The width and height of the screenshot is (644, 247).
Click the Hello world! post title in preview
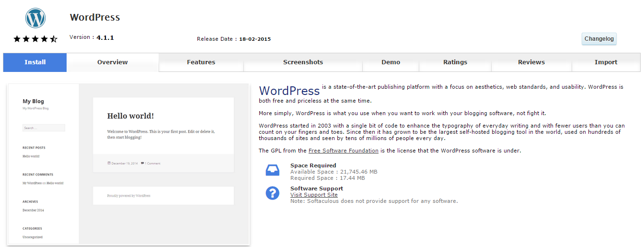pyautogui.click(x=130, y=116)
